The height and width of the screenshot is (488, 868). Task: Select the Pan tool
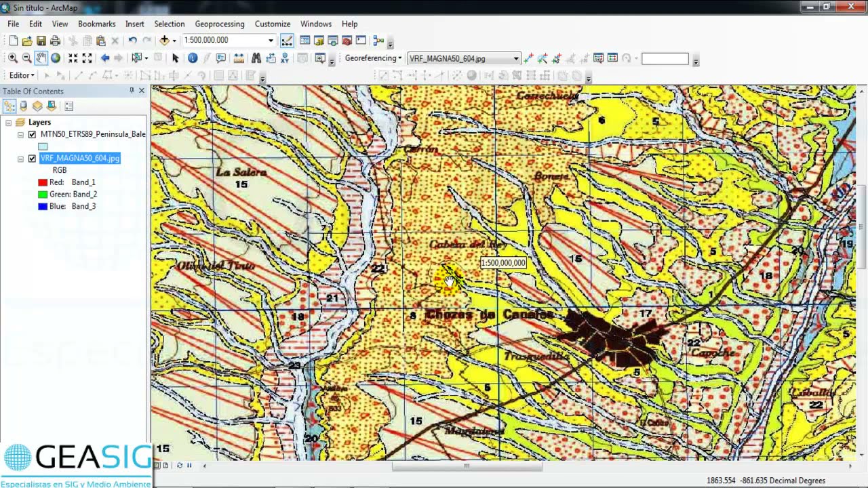(42, 58)
